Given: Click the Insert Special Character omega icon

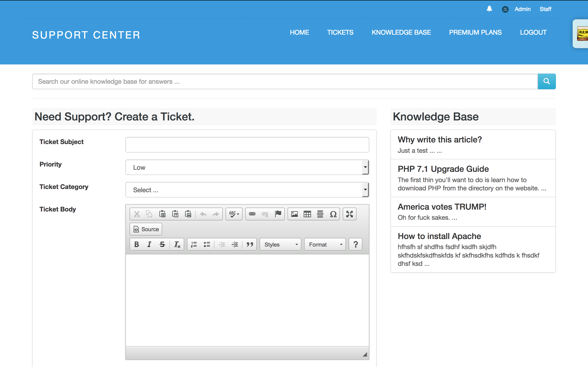Looking at the screenshot, I should coord(333,214).
